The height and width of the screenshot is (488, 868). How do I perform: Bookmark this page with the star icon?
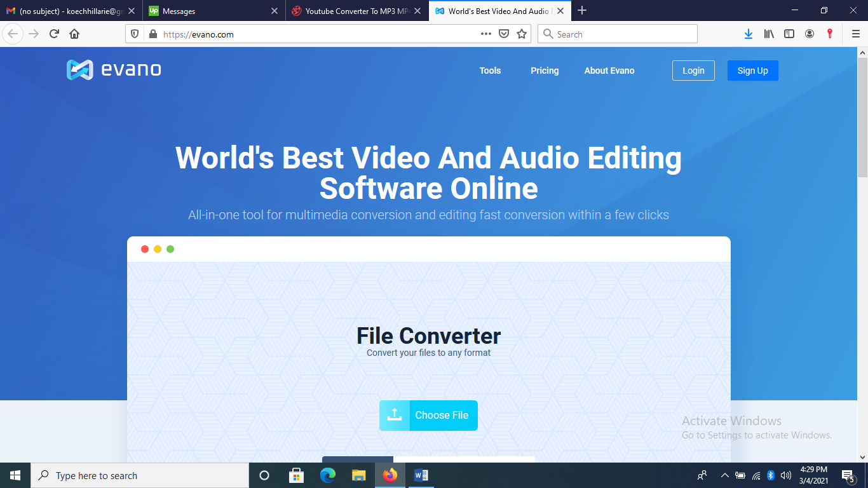click(522, 34)
